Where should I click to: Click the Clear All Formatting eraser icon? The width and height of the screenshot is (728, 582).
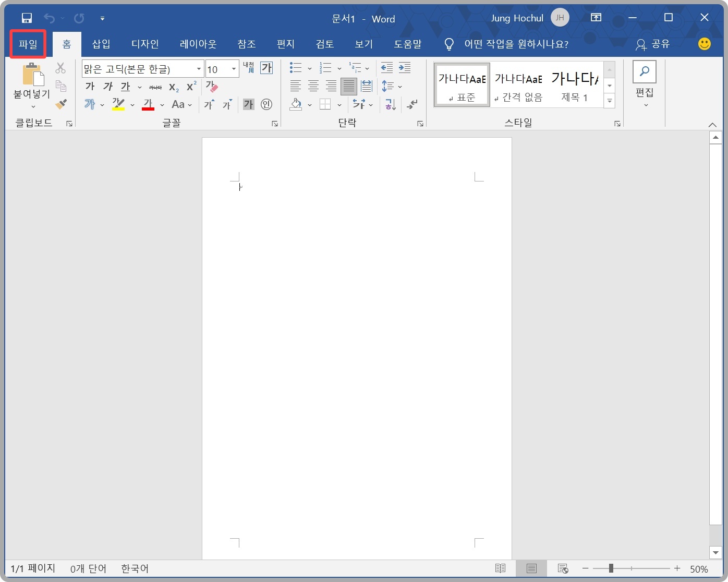click(x=212, y=86)
